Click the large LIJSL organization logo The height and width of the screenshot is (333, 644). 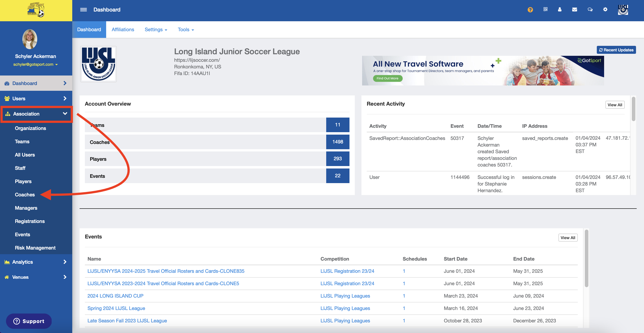pos(98,64)
